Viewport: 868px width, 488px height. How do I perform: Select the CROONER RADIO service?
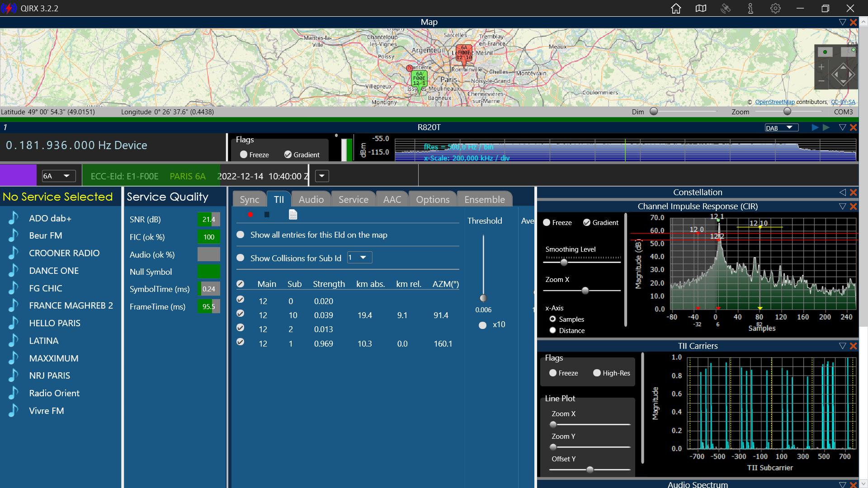pyautogui.click(x=64, y=253)
